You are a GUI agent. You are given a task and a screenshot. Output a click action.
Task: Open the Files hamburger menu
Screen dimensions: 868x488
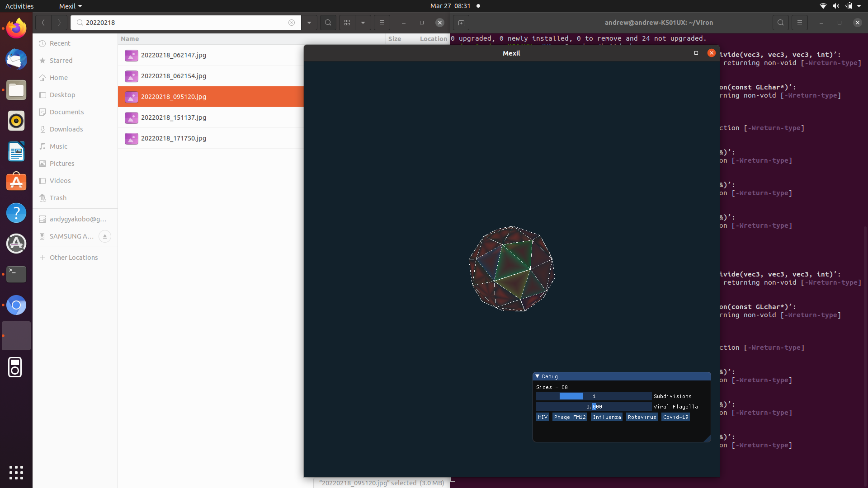(x=382, y=23)
